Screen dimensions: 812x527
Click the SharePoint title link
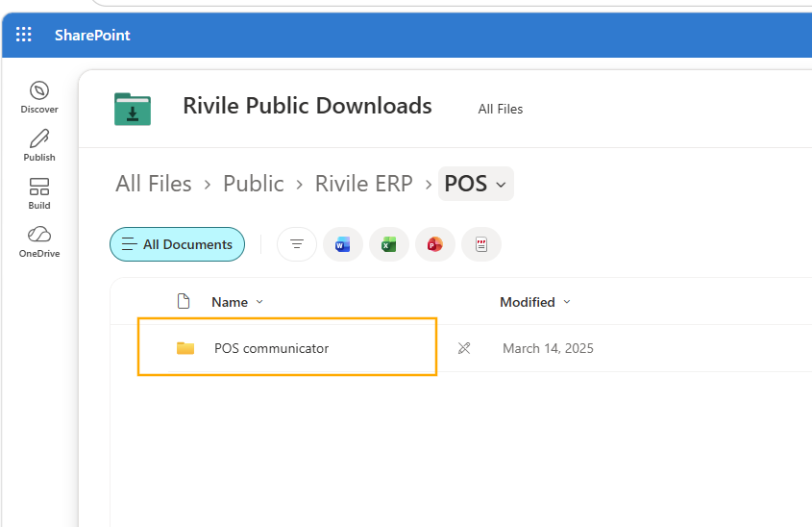92,35
